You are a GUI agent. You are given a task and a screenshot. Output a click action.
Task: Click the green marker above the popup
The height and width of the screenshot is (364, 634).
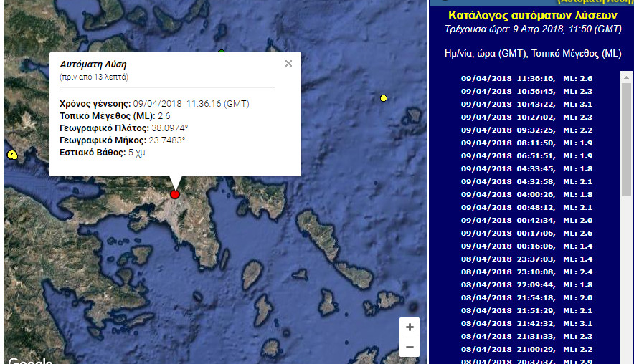(x=222, y=52)
